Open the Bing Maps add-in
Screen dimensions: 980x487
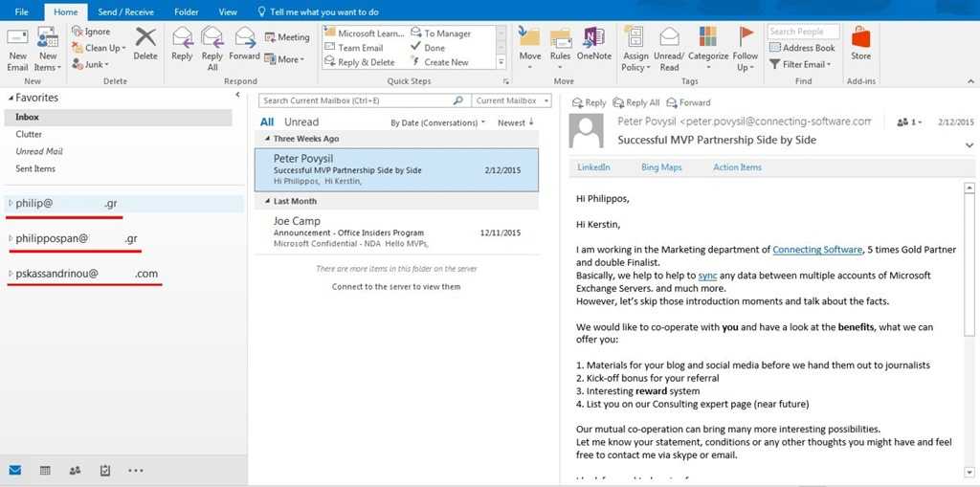[x=661, y=167]
